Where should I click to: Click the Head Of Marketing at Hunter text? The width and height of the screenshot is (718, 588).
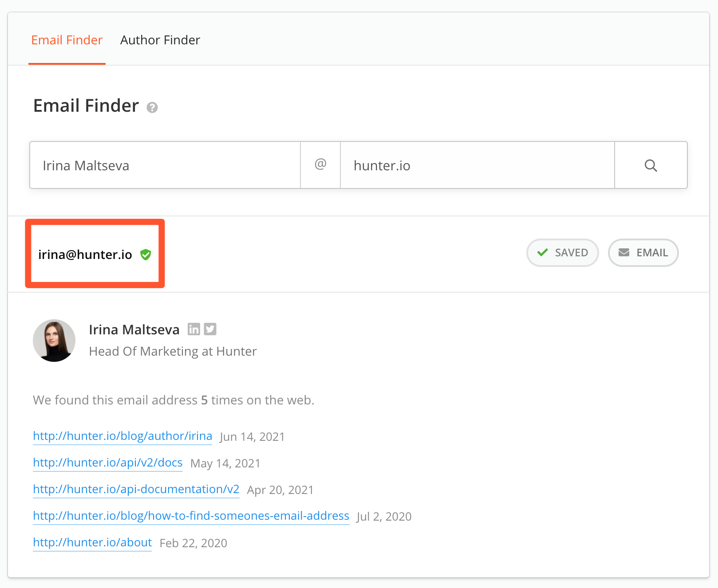(173, 351)
